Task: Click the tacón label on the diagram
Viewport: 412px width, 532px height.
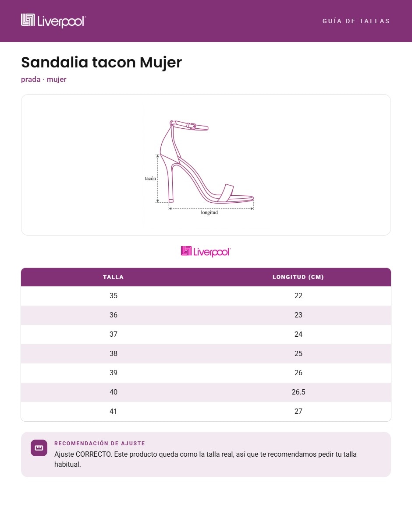Action: point(150,179)
